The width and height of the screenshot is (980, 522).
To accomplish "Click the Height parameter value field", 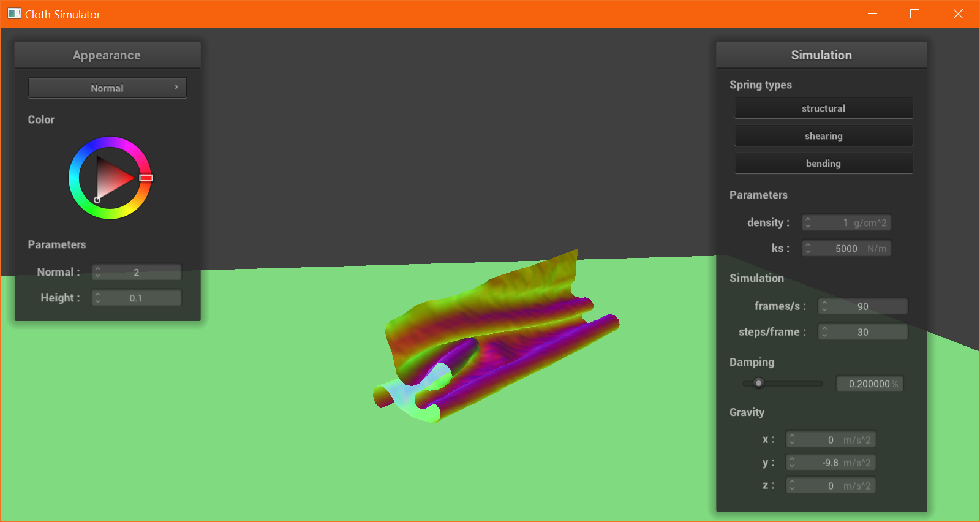I will (x=137, y=298).
